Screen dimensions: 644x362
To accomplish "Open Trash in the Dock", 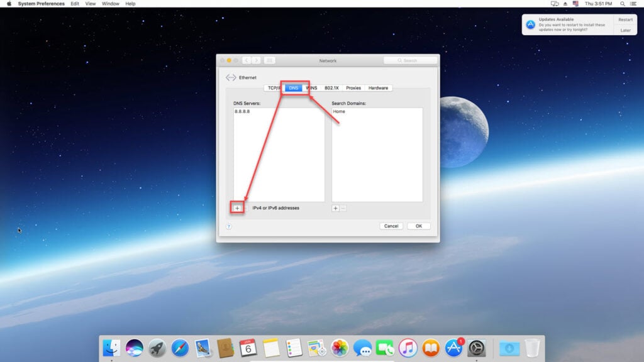I will coord(532,348).
